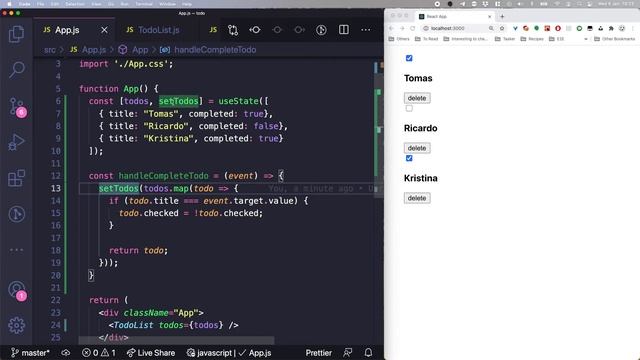Bookmark this page with star icon

[502, 28]
